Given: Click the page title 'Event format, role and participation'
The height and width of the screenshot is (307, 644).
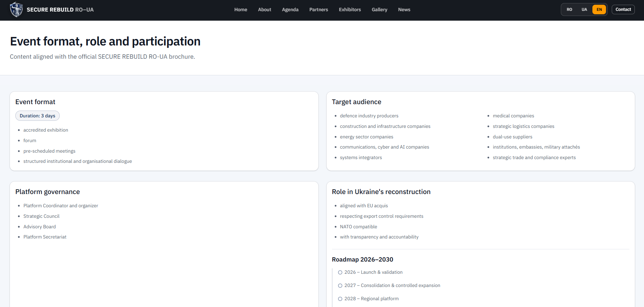Looking at the screenshot, I should click(x=105, y=41).
